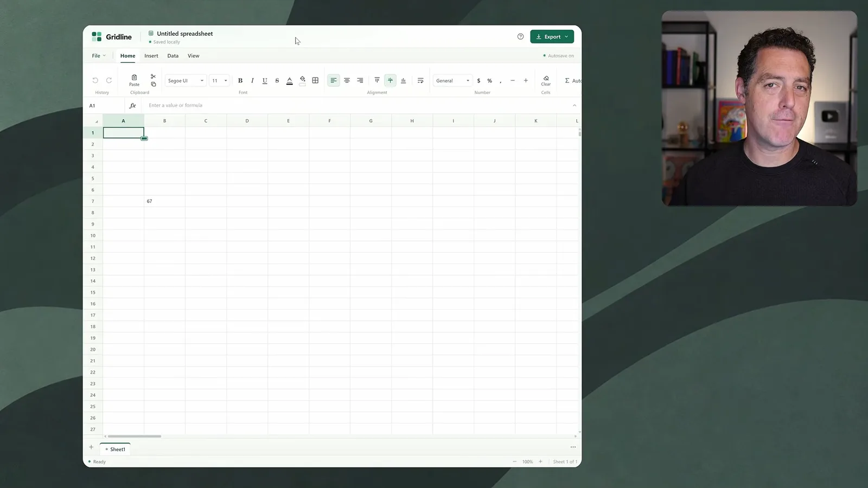
Task: Toggle underline formatting
Action: pyautogui.click(x=265, y=80)
